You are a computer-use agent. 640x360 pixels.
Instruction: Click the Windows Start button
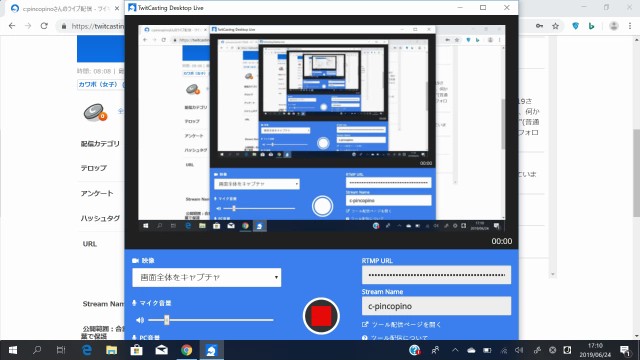(13, 350)
